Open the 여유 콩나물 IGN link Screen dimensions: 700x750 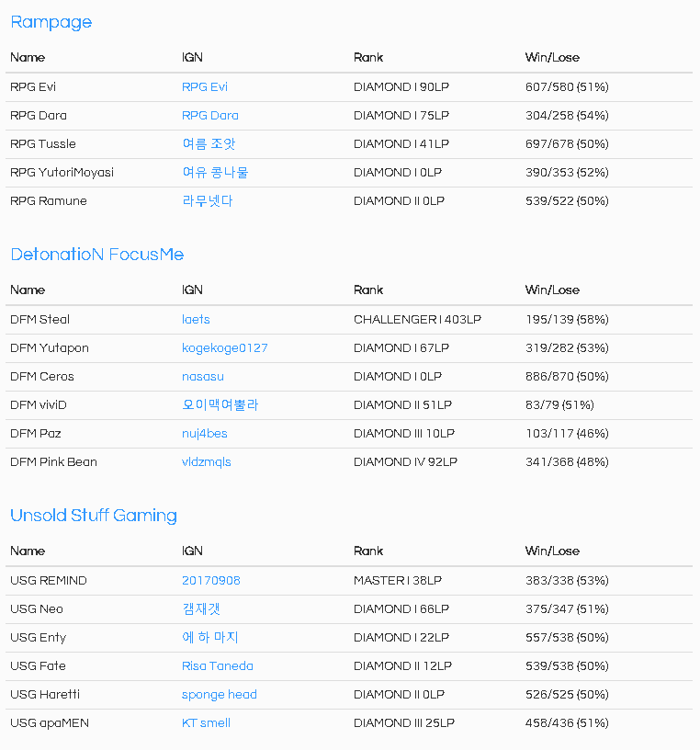[x=215, y=173]
